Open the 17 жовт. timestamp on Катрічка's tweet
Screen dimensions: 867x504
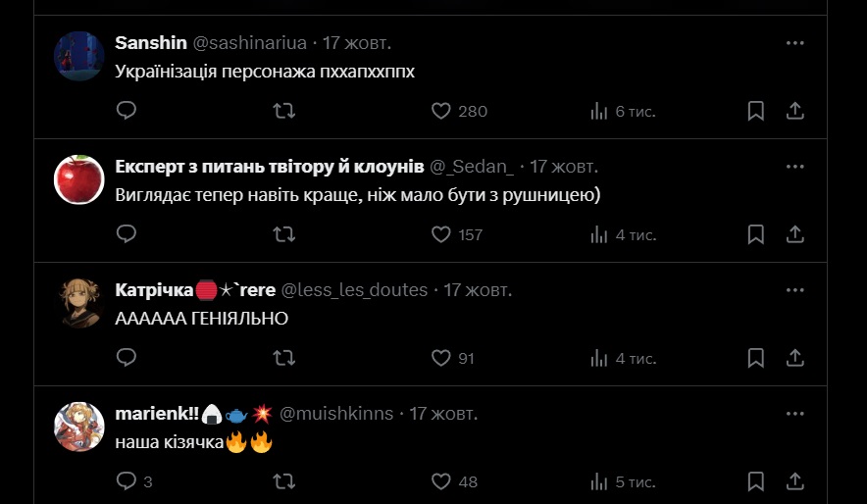[x=478, y=290]
